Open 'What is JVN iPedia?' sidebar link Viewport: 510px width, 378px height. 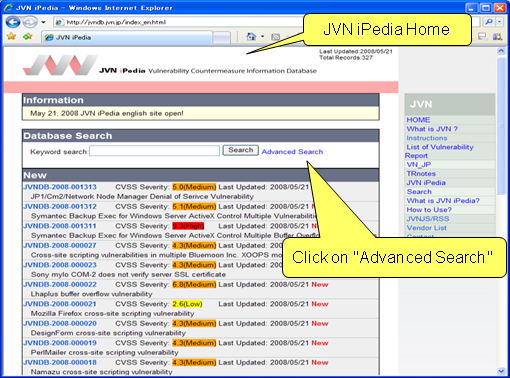tap(443, 201)
